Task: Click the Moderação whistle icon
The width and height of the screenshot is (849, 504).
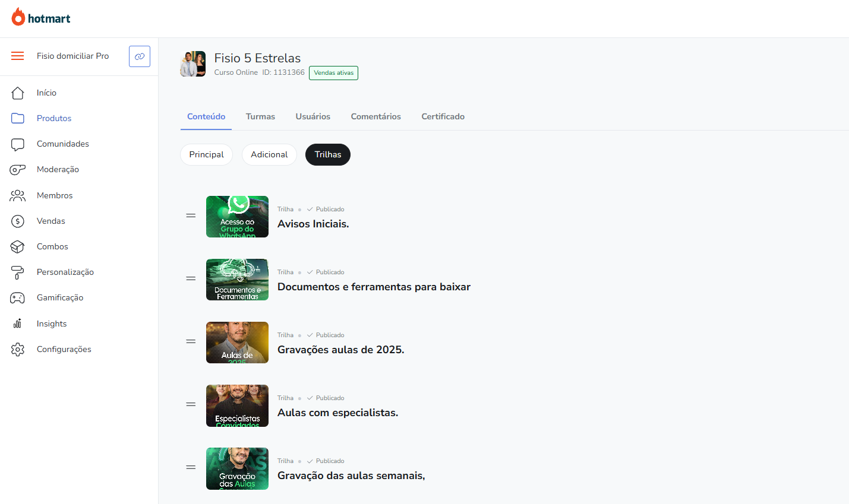Action: click(x=18, y=170)
